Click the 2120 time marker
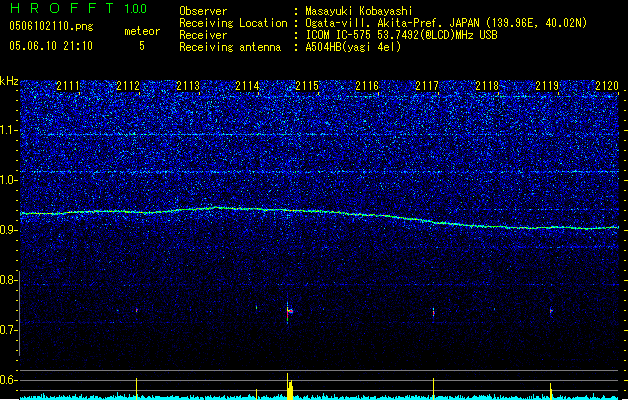629x400 pixels. (x=607, y=86)
